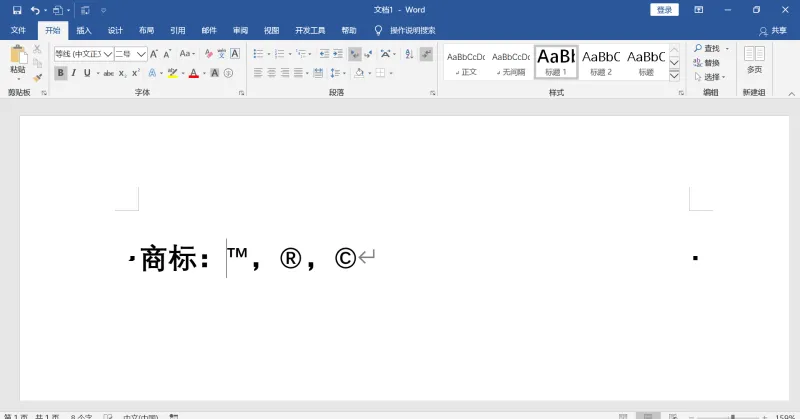800x419 pixels.
Task: Align text to the right
Action: (x=285, y=73)
